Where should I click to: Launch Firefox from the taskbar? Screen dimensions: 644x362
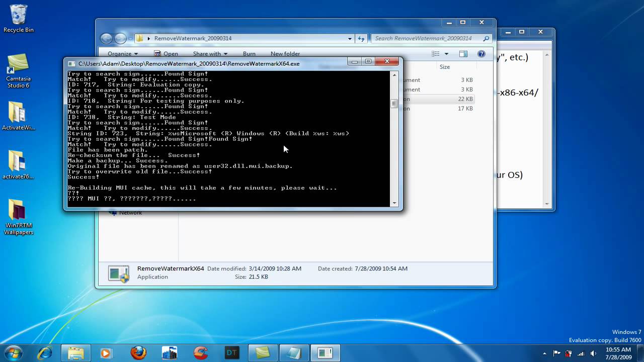click(x=138, y=353)
